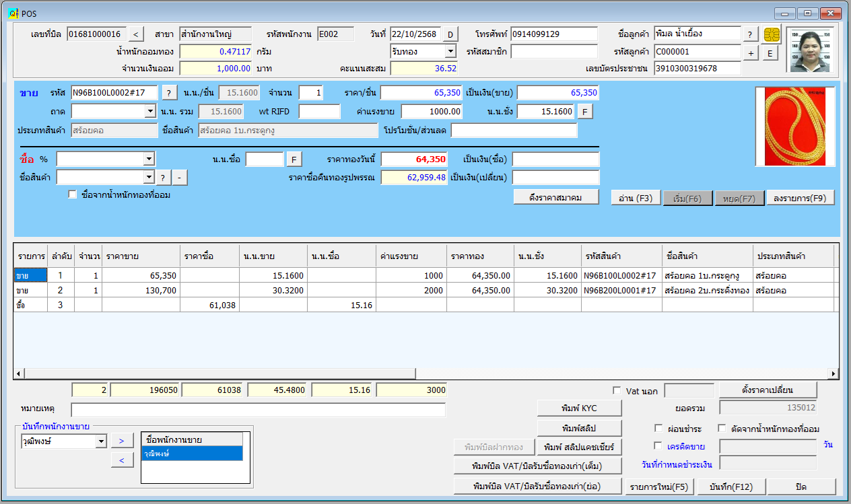The height and width of the screenshot is (504, 851).
Task: Open date picker 'D' button
Action: [x=450, y=34]
